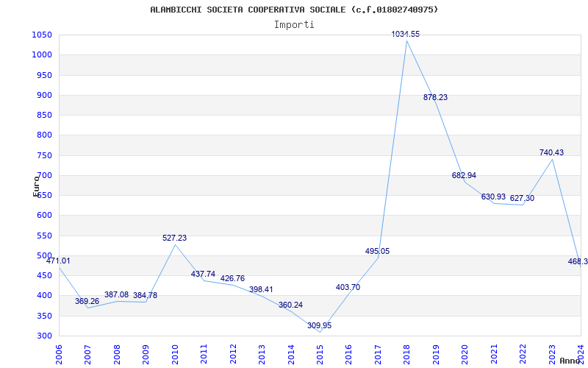Select the 360.24 data label
The image size is (588, 368).
[290, 305]
